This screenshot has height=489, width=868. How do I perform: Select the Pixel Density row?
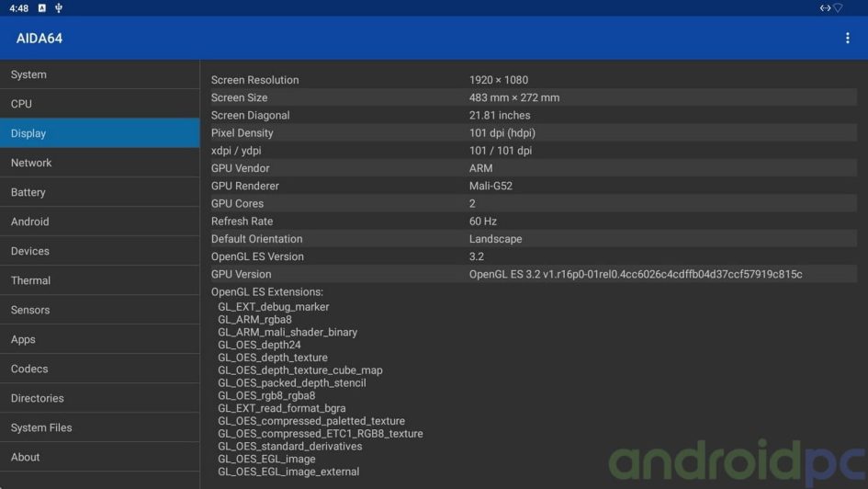[534, 133]
